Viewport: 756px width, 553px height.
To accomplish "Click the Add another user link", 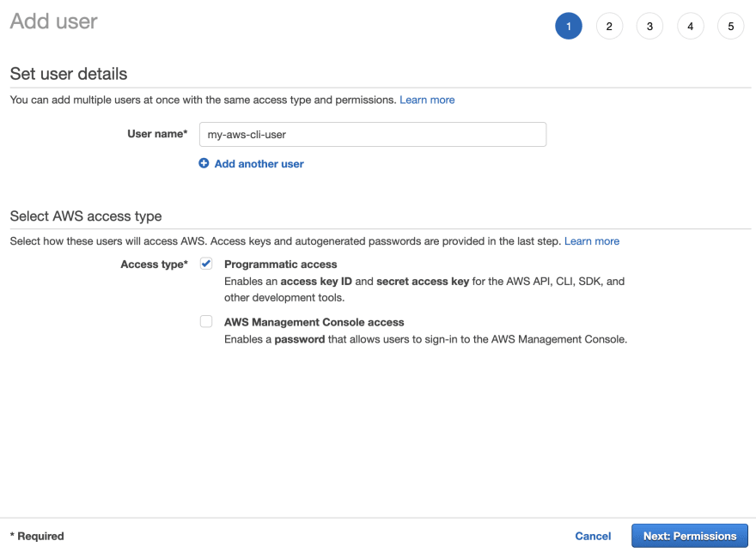I will (259, 164).
